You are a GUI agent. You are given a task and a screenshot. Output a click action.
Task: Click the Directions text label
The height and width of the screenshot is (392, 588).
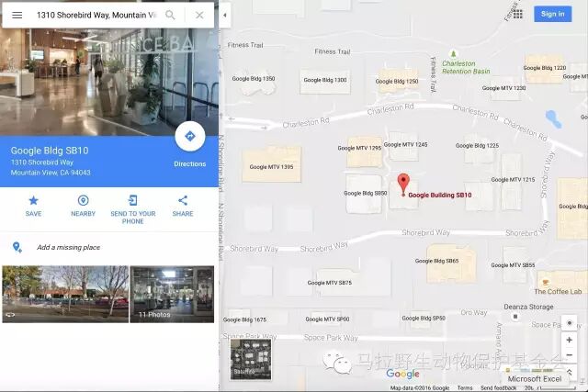190,163
